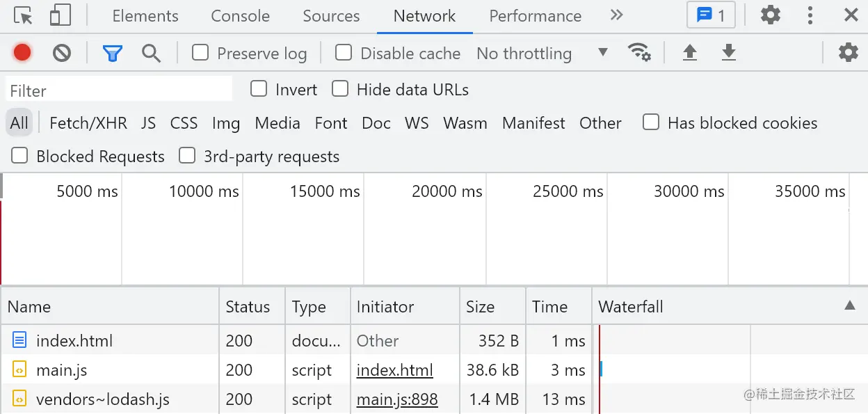Viewport: 868px width, 414px height.
Task: Open the Performance tab
Action: click(535, 16)
